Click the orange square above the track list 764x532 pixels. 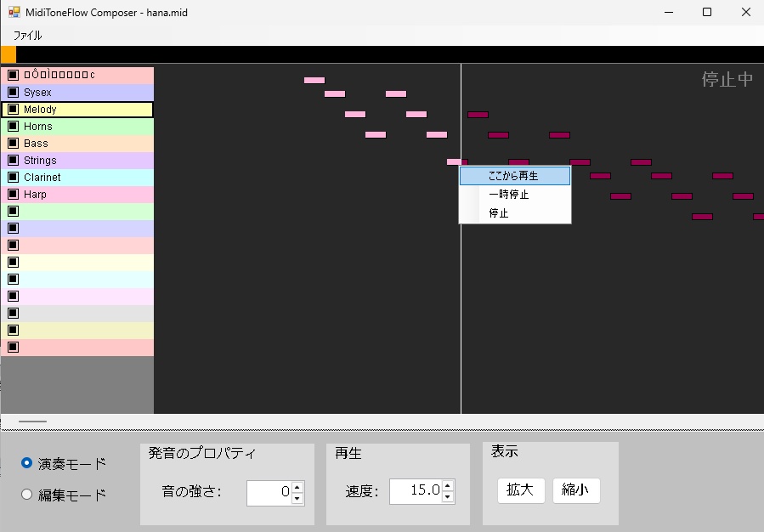(8, 54)
